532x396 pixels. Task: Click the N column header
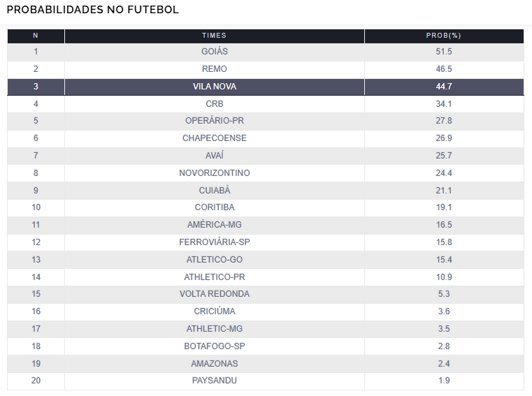click(x=36, y=36)
